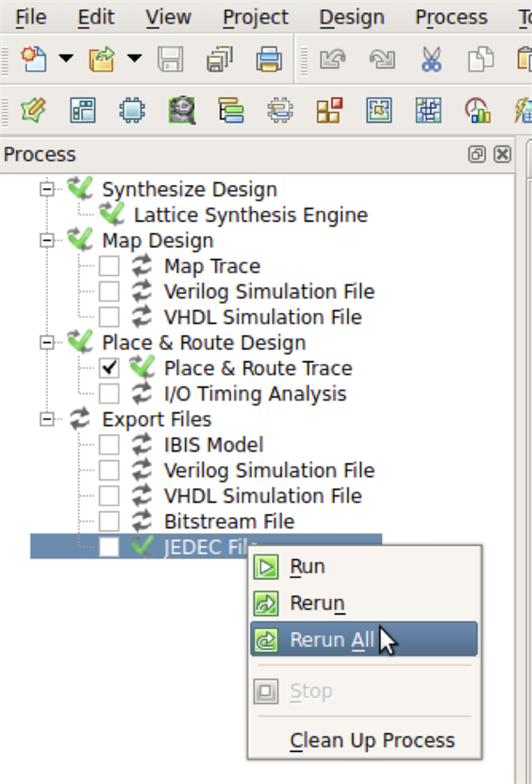The width and height of the screenshot is (532, 784).
Task: Click the New file icon
Action: click(33, 60)
